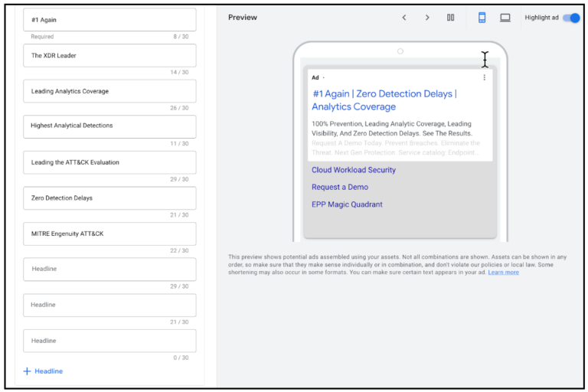Click the EPP Magic Quadrant sitelink

click(x=347, y=204)
